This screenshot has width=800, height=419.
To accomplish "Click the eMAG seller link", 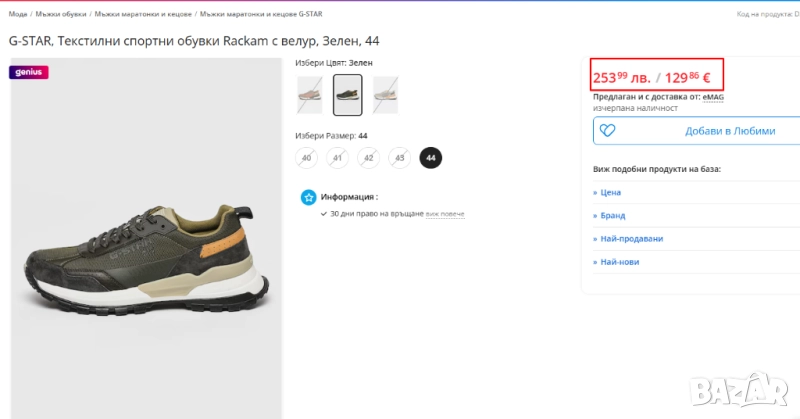I will tap(713, 96).
